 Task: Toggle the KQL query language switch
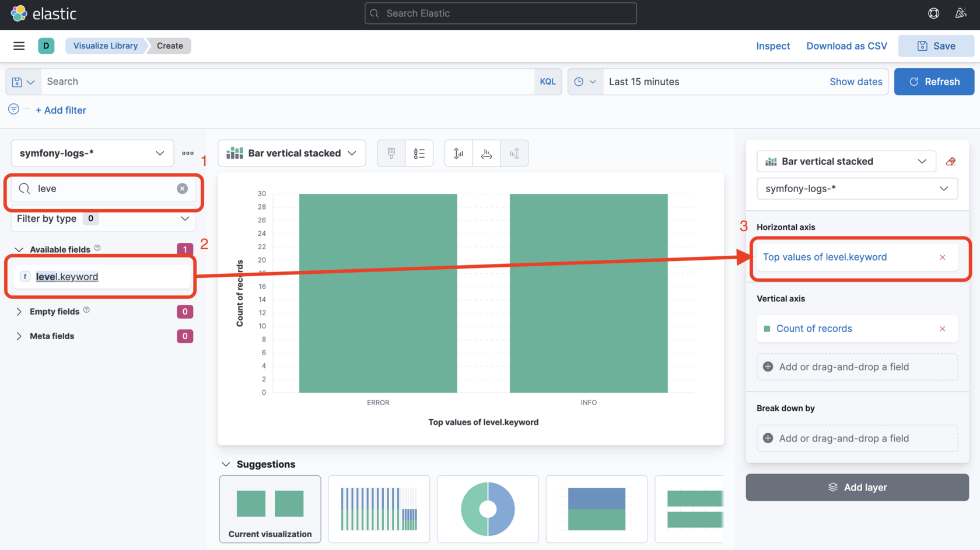coord(548,82)
